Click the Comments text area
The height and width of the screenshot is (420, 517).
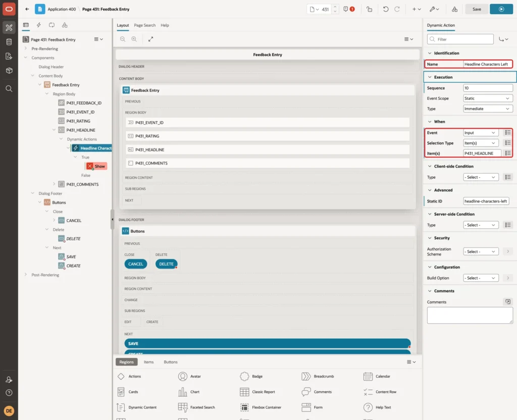click(x=470, y=315)
